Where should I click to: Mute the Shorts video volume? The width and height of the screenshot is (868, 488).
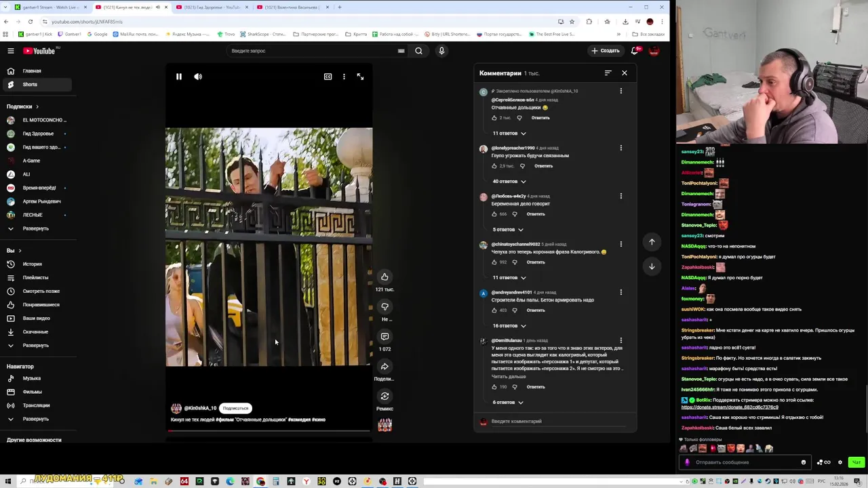point(198,77)
